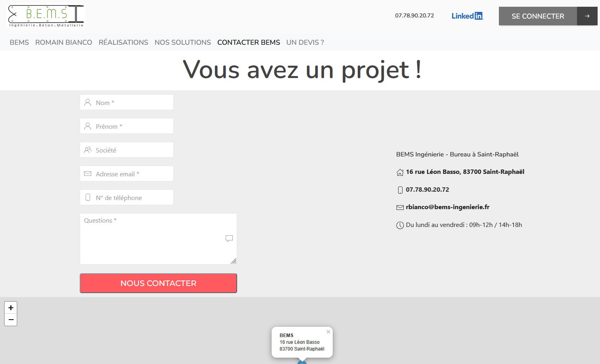Select CONTACTER BEMS in the navigation
The width and height of the screenshot is (600, 364).
point(249,42)
